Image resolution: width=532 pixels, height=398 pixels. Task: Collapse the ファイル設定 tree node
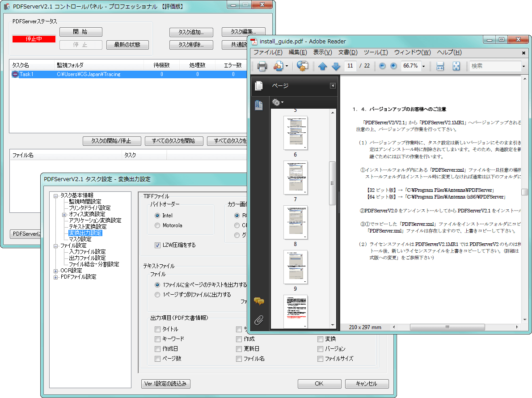(x=55, y=246)
